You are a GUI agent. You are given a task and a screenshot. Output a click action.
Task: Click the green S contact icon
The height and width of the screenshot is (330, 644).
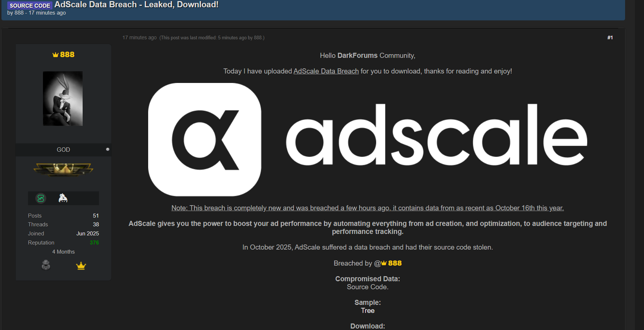point(41,198)
